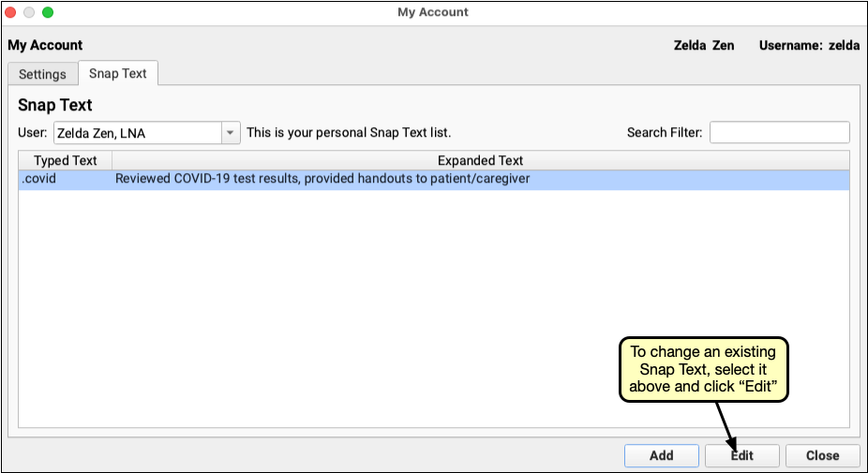Maximize the window with the green button
Screen dimensions: 868x473
click(49, 12)
